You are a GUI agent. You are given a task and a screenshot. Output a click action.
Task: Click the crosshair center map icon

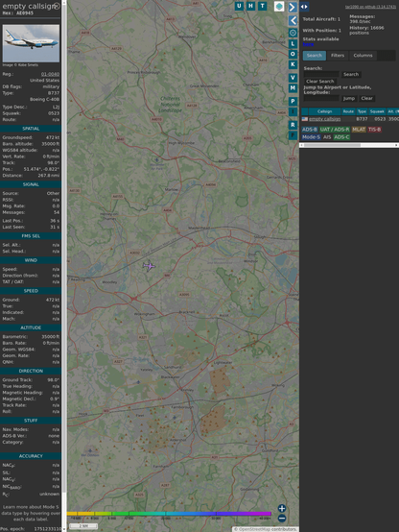click(x=293, y=33)
